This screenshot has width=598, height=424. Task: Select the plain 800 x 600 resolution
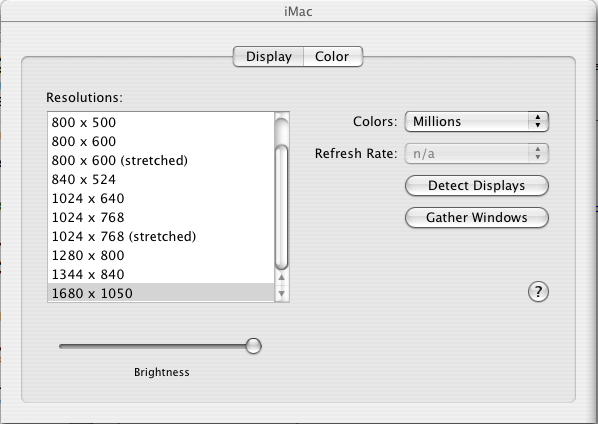click(x=161, y=141)
